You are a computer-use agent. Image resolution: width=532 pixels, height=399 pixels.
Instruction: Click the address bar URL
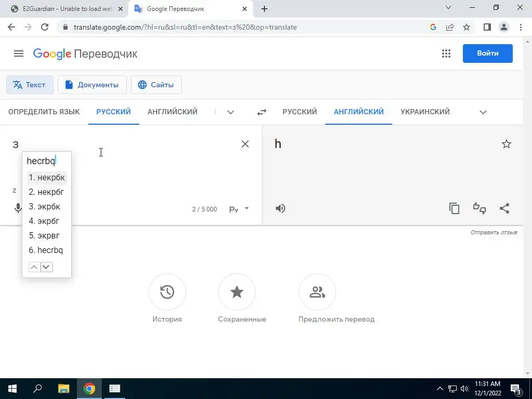pyautogui.click(x=185, y=27)
